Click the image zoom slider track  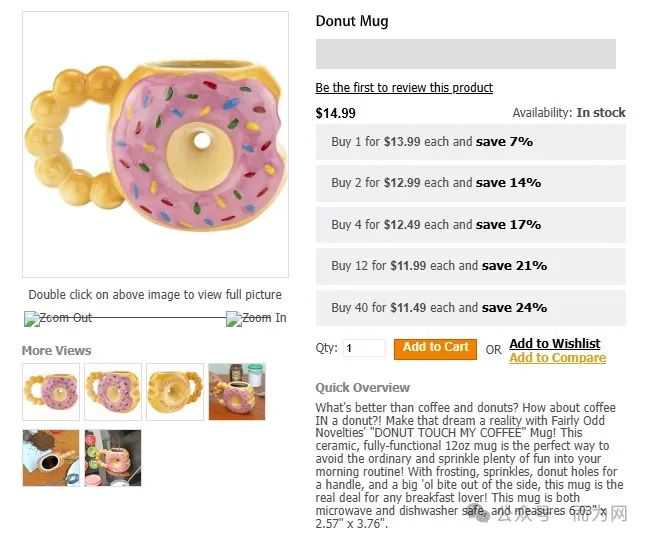[x=160, y=318]
